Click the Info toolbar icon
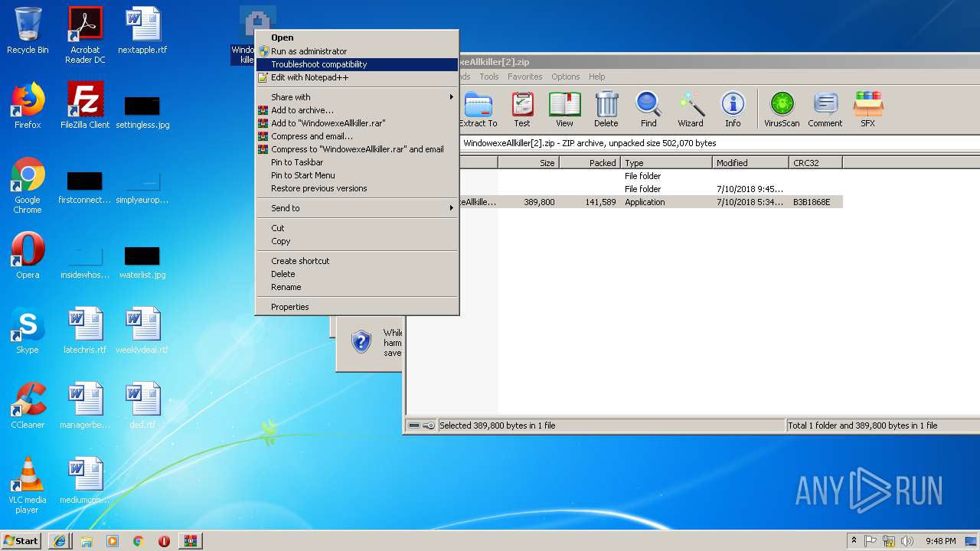 (733, 109)
